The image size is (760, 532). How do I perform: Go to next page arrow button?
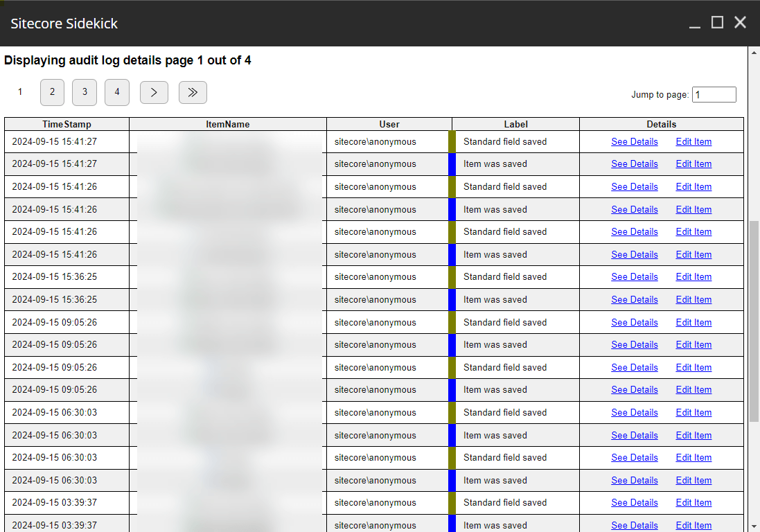click(x=154, y=92)
